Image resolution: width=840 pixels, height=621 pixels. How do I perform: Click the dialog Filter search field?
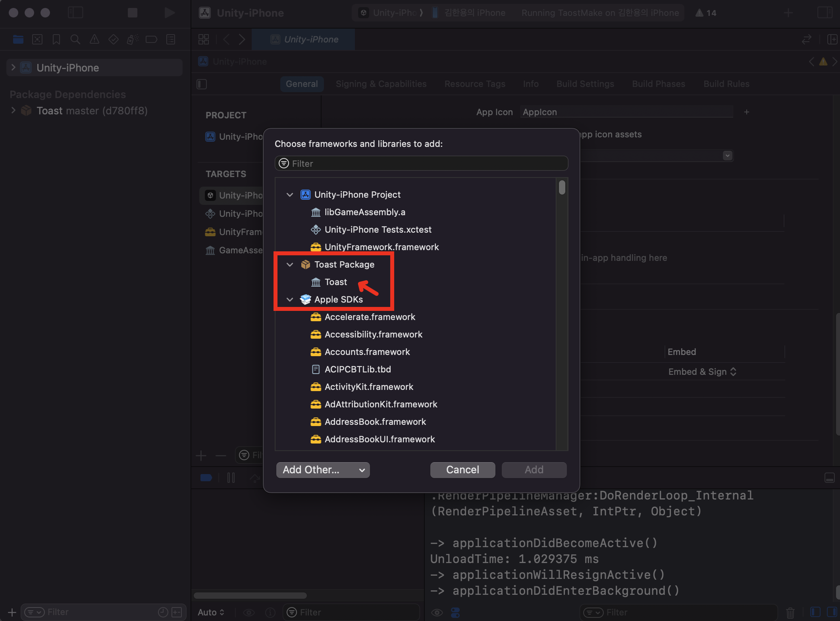coord(421,163)
